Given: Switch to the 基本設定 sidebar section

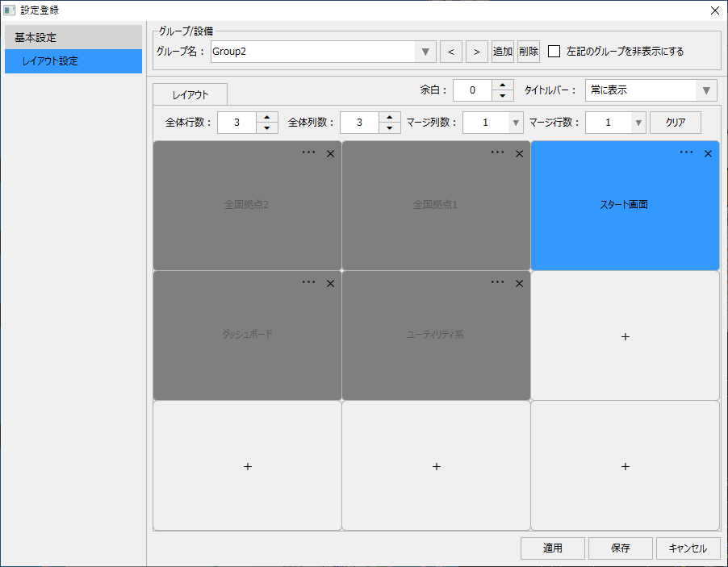Looking at the screenshot, I should coord(73,35).
